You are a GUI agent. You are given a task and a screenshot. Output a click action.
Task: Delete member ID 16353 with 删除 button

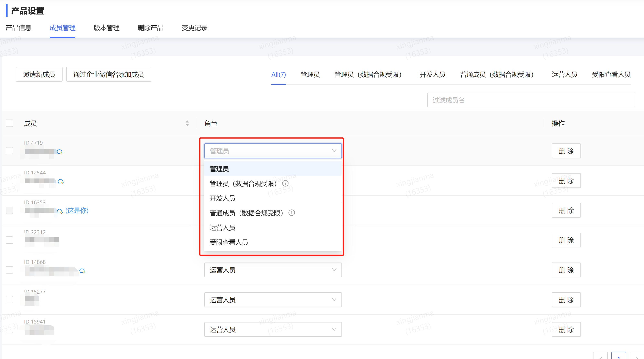pos(566,210)
